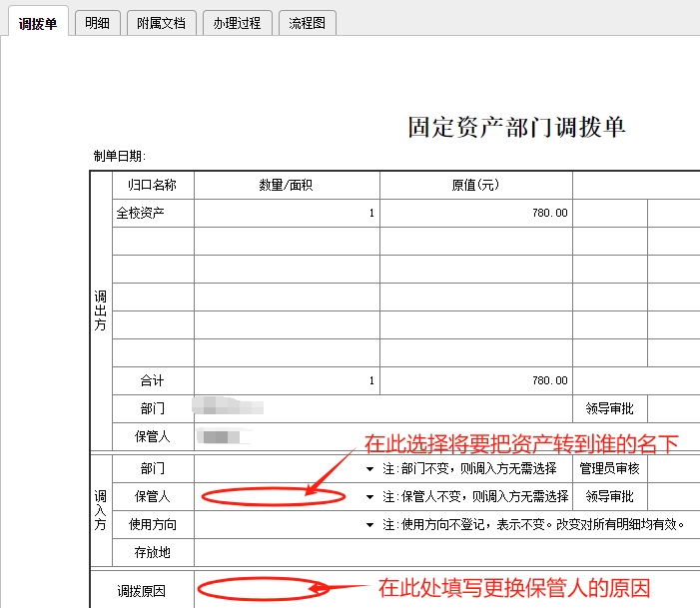The width and height of the screenshot is (700, 608).
Task: Click the 制单日期 label
Action: click(120, 156)
